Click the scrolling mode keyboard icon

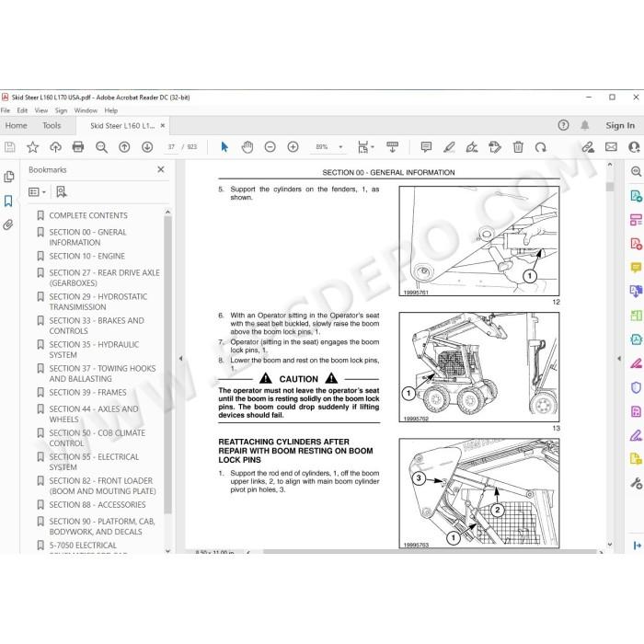click(x=393, y=146)
